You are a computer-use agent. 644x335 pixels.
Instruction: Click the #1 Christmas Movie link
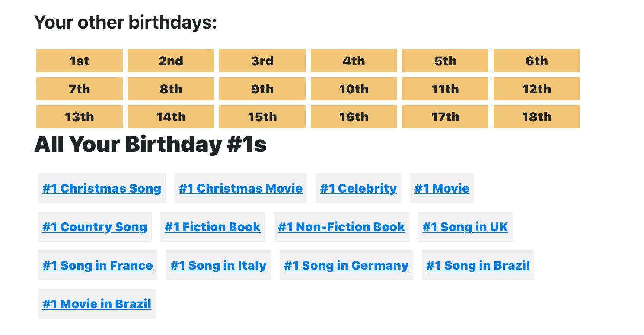pos(240,188)
